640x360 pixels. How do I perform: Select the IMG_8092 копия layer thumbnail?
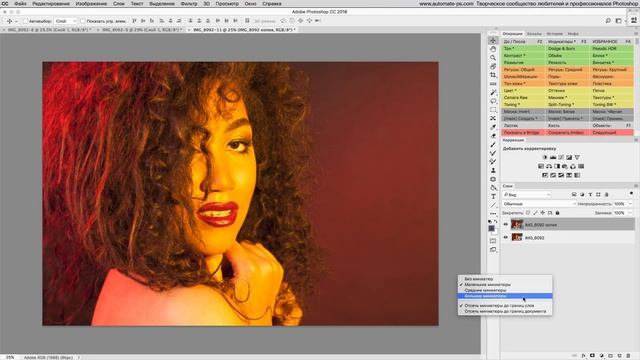517,224
